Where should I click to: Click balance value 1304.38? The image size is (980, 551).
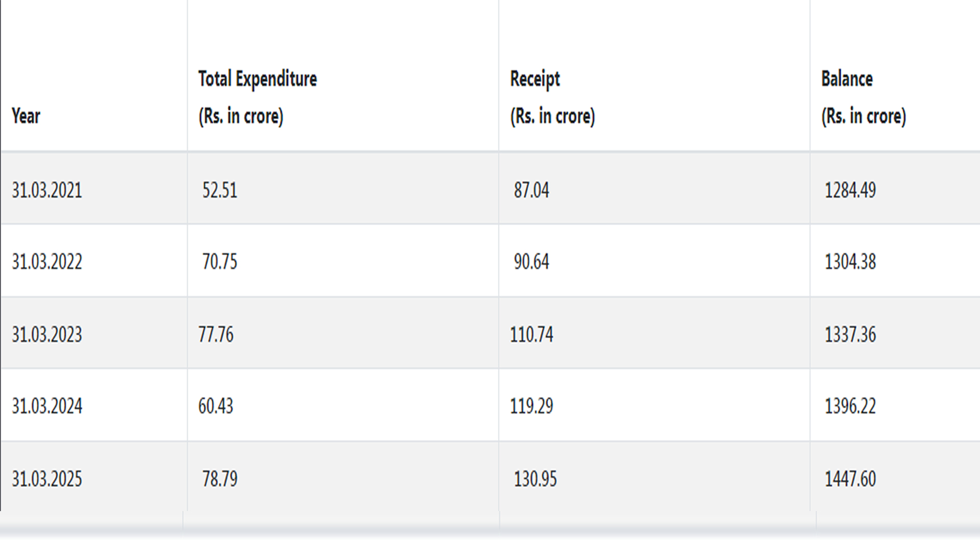850,262
